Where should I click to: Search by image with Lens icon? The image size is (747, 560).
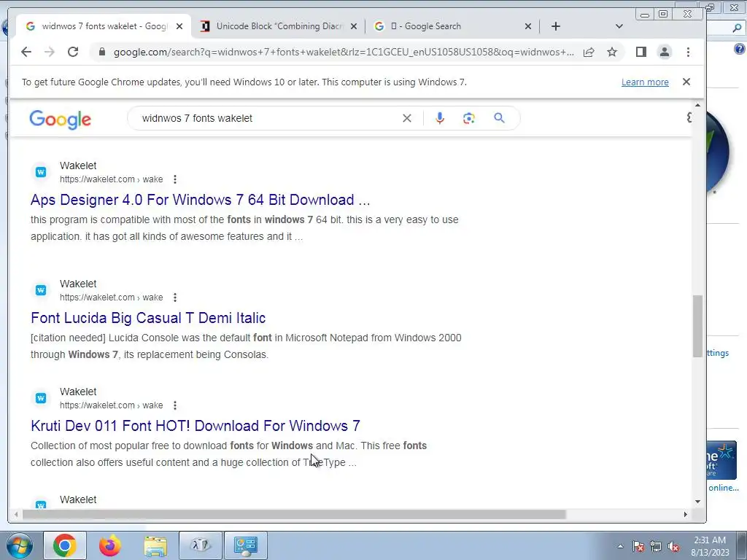pos(469,118)
